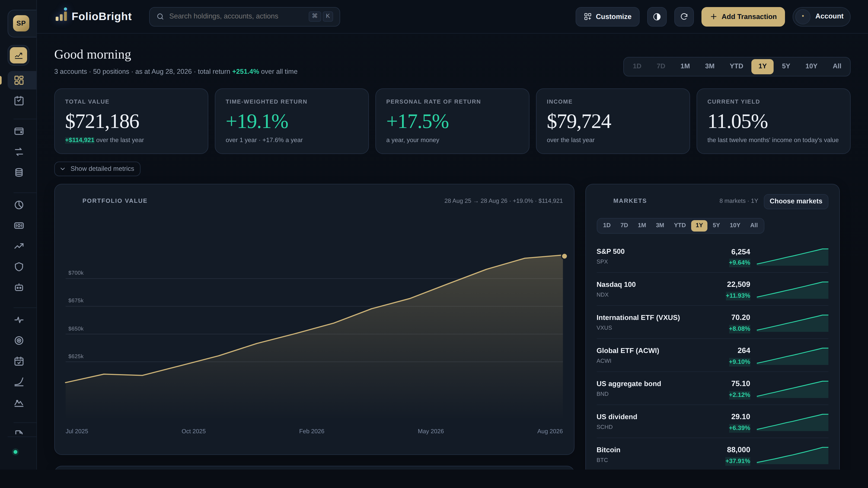
Task: Open the banknote income sidebar icon
Action: point(19,226)
